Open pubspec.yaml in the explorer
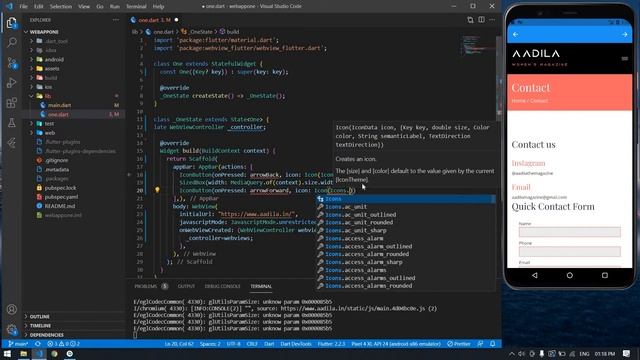640x360 pixels. pyautogui.click(x=61, y=197)
